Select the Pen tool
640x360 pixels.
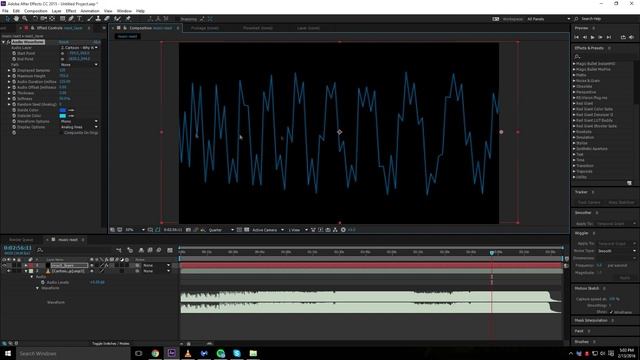click(71, 19)
